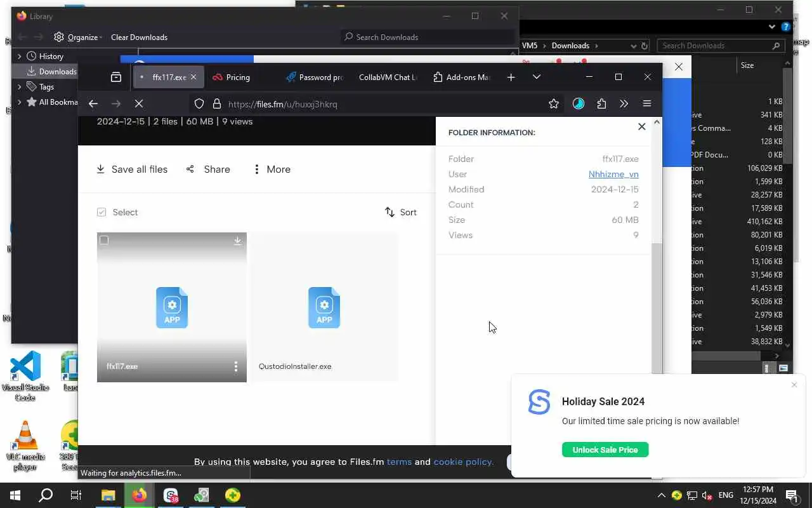Open Firefox View tab icon
This screenshot has width=812, height=508.
(116, 77)
